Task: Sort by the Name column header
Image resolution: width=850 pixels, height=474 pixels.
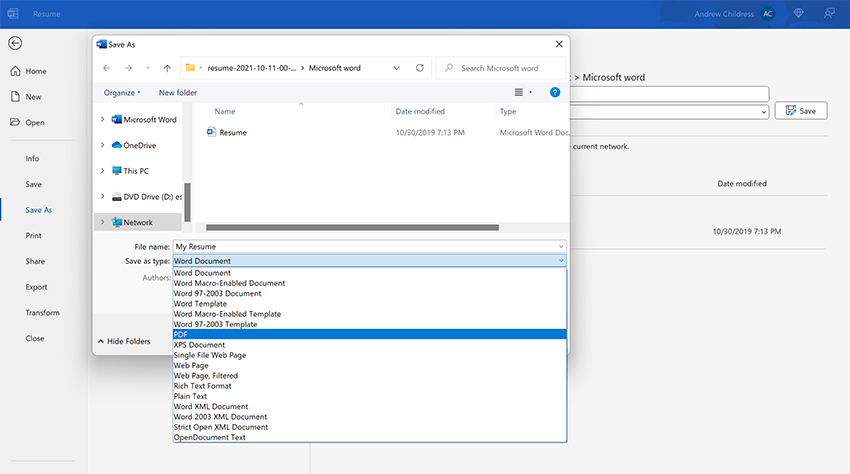Action: [225, 111]
